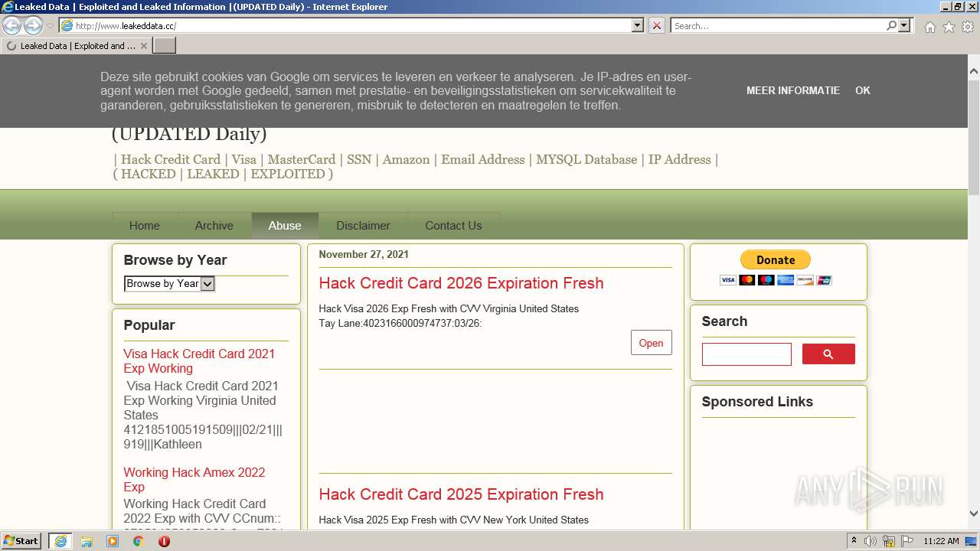Click the browser search box

click(x=779, y=25)
